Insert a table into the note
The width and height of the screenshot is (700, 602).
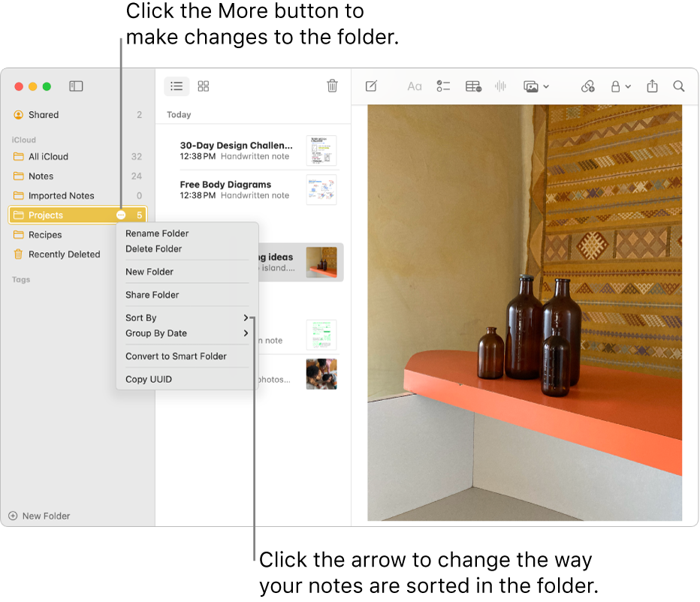point(472,86)
